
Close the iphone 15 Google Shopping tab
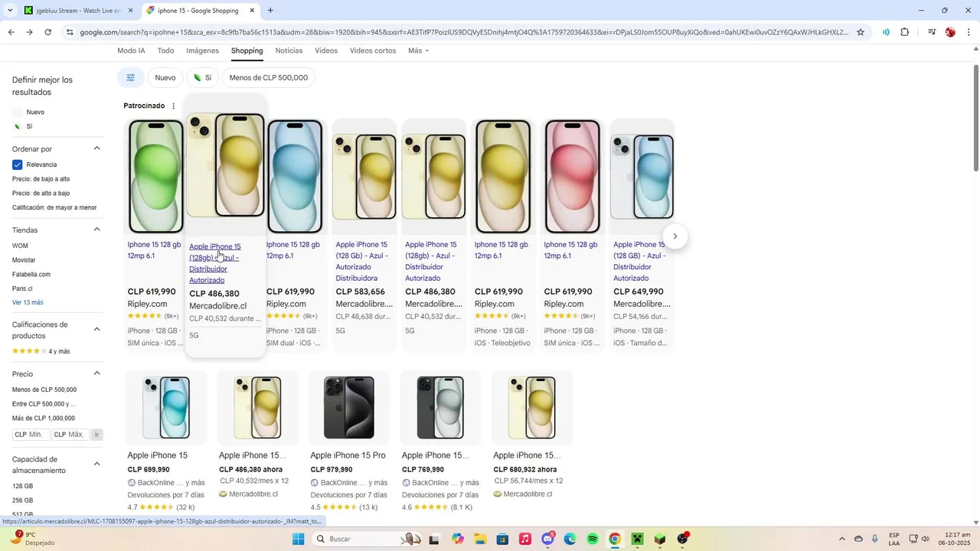tap(252, 11)
